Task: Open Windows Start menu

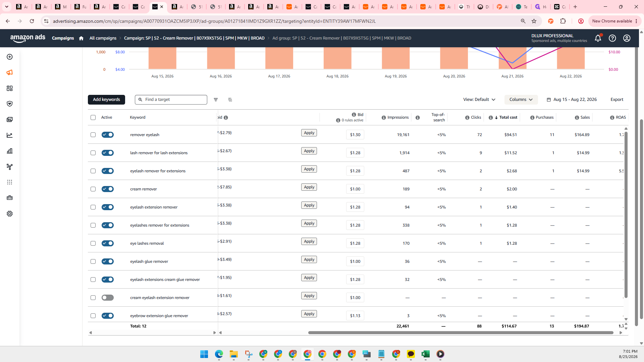Action: [x=204, y=354]
